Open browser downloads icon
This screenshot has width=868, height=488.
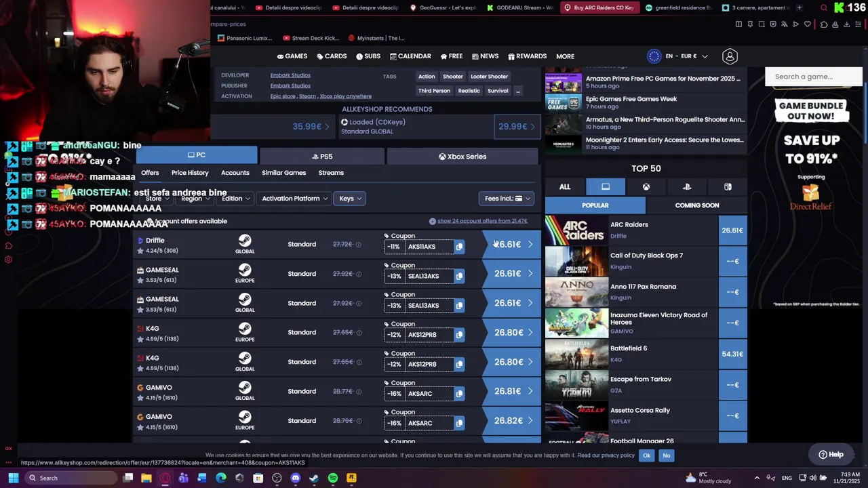click(x=847, y=24)
